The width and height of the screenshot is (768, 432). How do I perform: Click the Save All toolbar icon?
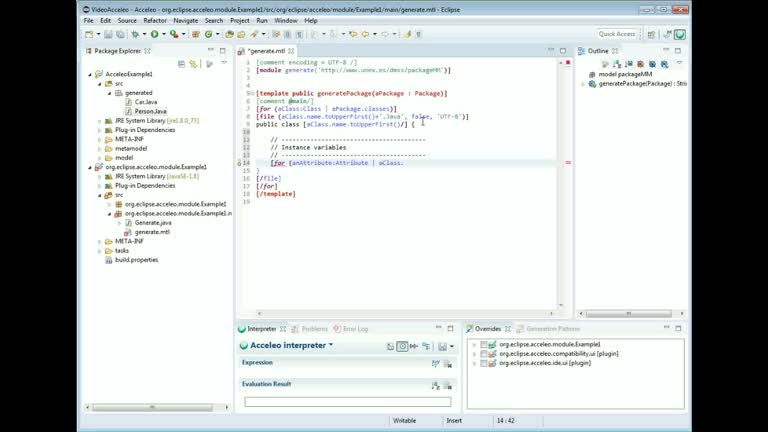[x=120, y=34]
